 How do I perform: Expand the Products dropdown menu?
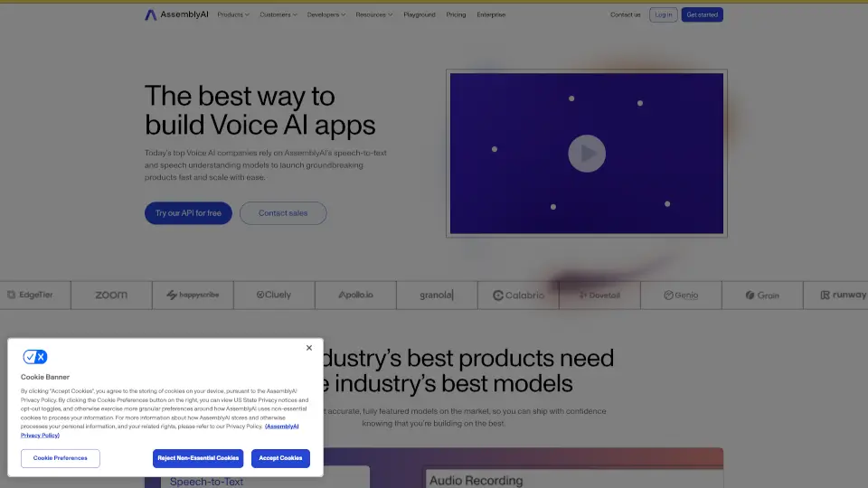[x=233, y=14]
